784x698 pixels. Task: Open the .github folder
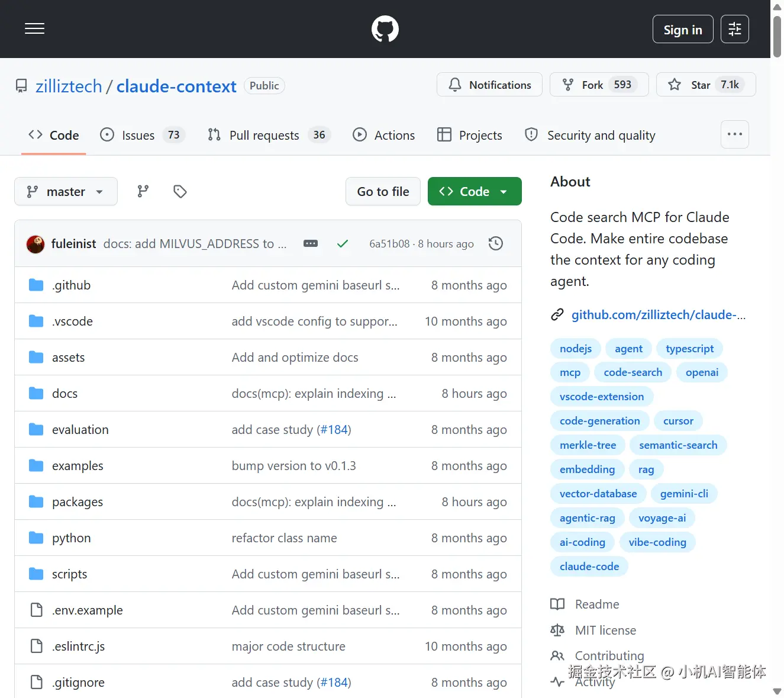tap(72, 285)
